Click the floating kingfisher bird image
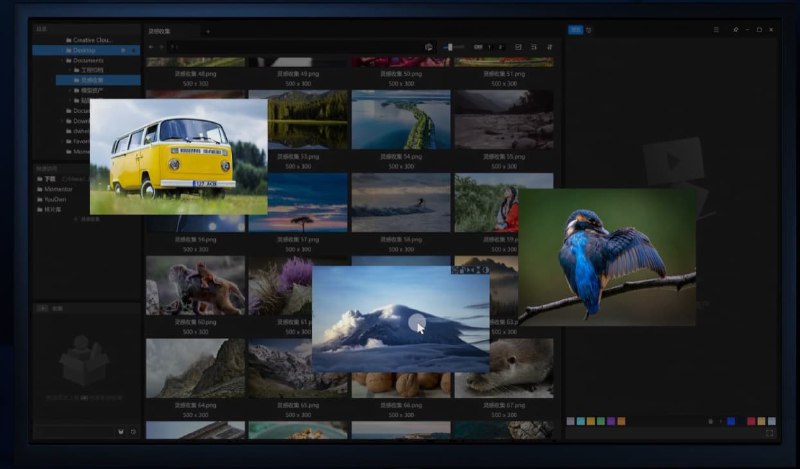Viewport: 800px width, 469px height. click(x=607, y=257)
